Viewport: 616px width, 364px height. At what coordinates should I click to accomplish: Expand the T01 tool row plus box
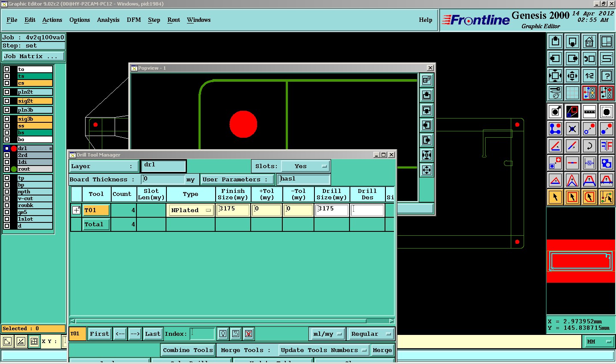click(76, 210)
